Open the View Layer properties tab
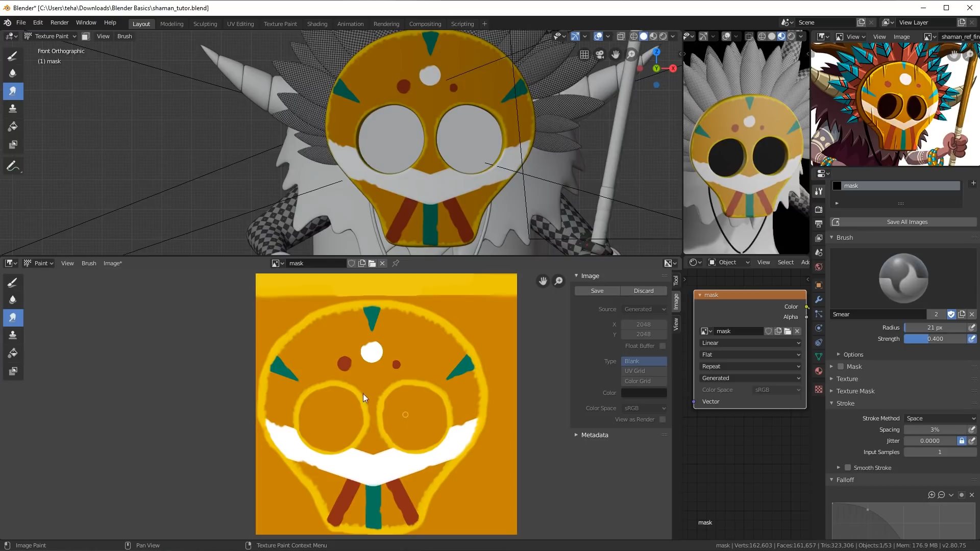Image resolution: width=980 pixels, height=551 pixels. pyautogui.click(x=819, y=238)
